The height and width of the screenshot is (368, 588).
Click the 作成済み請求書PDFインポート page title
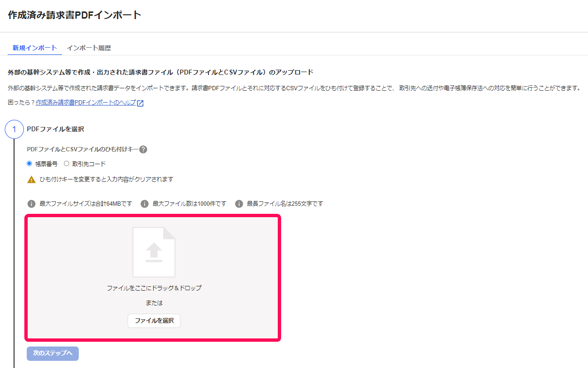point(75,15)
